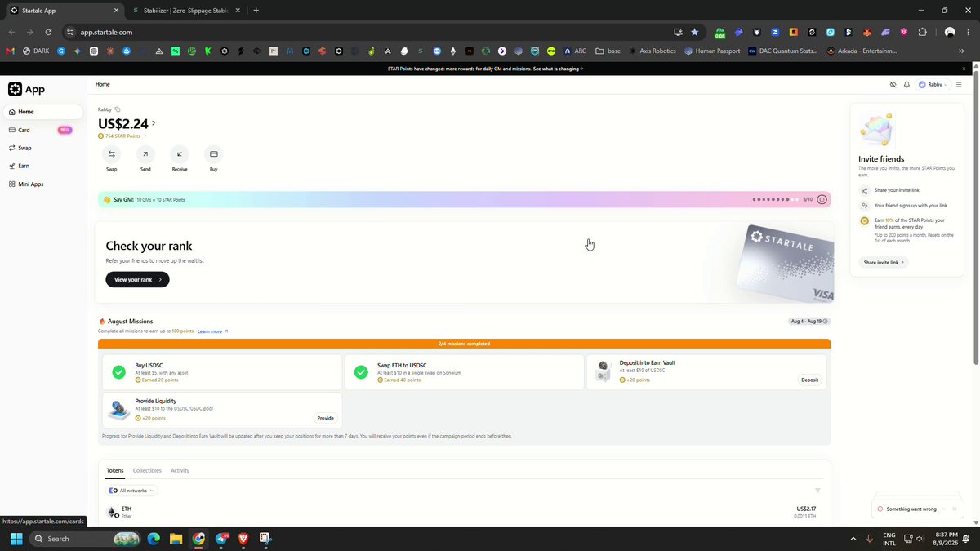Click the See what is changing link
The width and height of the screenshot is (980, 551).
pyautogui.click(x=558, y=69)
